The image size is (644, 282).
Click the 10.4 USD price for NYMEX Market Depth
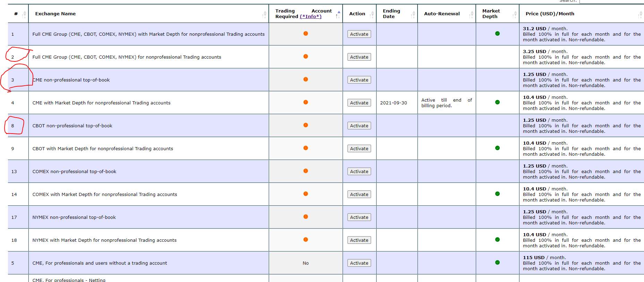545,235
